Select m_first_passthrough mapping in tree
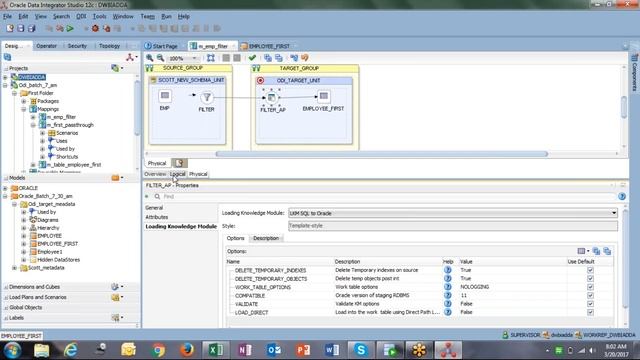Image resolution: width=640 pixels, height=360 pixels. (70, 125)
